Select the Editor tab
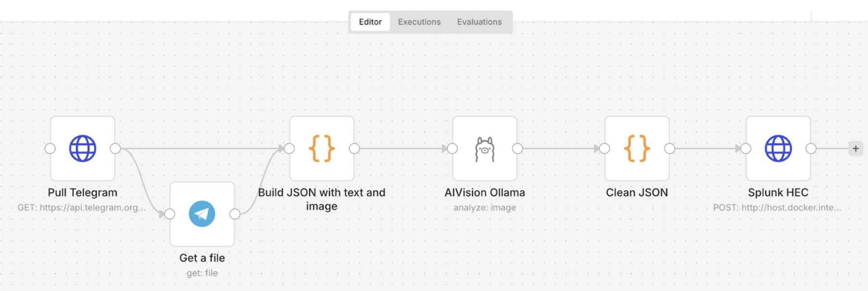The height and width of the screenshot is (291, 868). pos(370,22)
